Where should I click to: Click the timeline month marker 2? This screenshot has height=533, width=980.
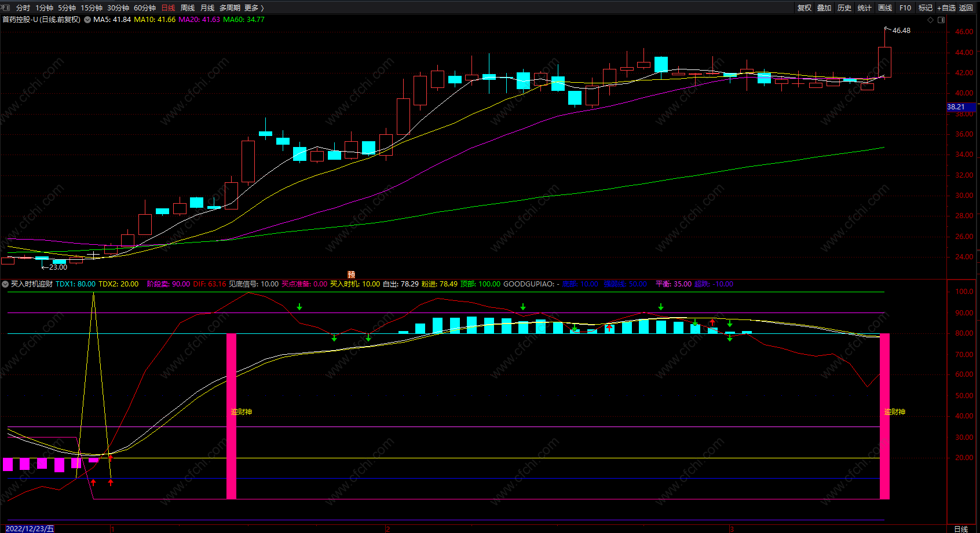tap(387, 529)
